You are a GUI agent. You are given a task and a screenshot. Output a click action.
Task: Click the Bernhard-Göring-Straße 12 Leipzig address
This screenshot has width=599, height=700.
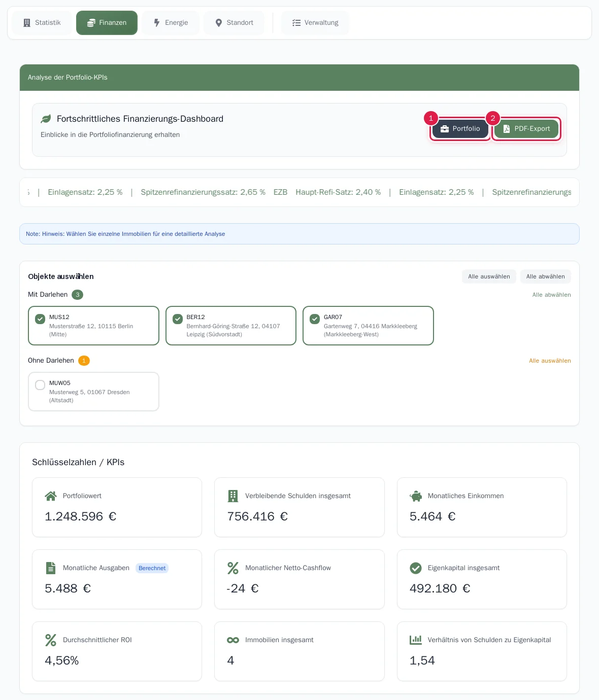[x=233, y=330]
